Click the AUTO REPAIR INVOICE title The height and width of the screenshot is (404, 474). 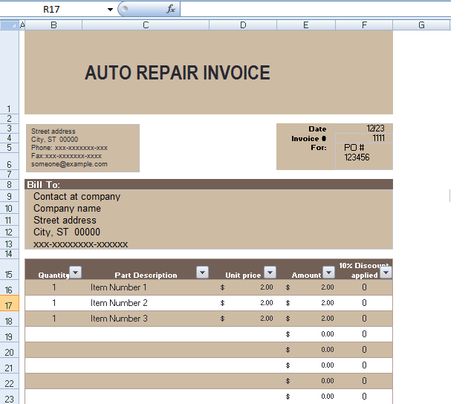coord(177,73)
